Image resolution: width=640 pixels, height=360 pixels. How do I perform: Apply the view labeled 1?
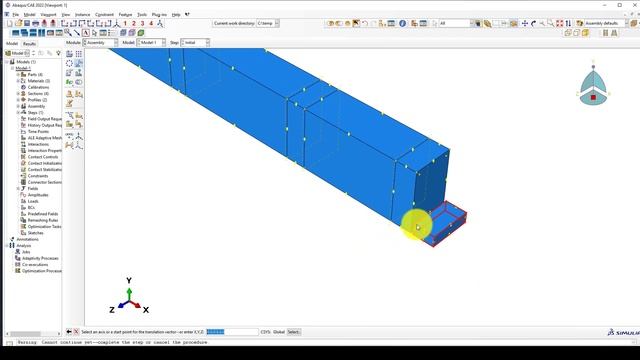click(x=125, y=24)
